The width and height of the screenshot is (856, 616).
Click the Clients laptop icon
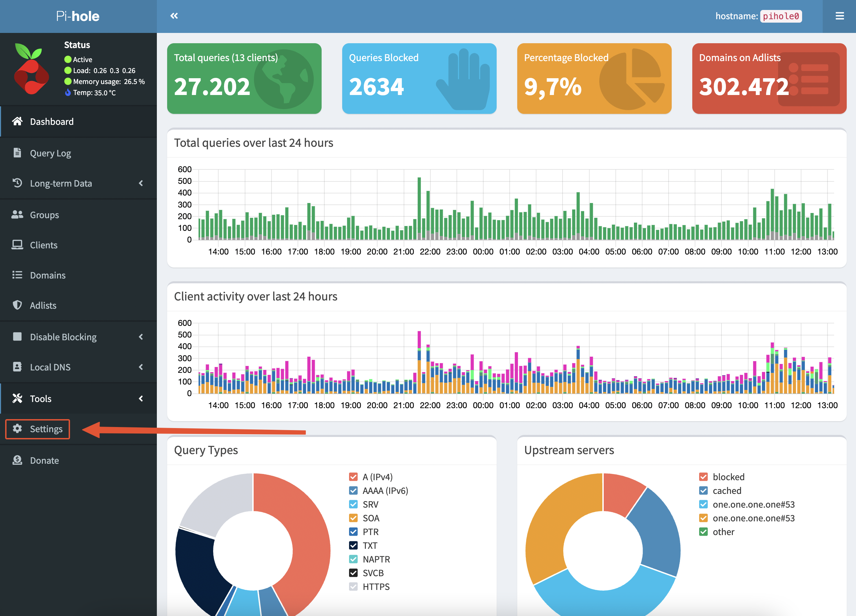17,245
